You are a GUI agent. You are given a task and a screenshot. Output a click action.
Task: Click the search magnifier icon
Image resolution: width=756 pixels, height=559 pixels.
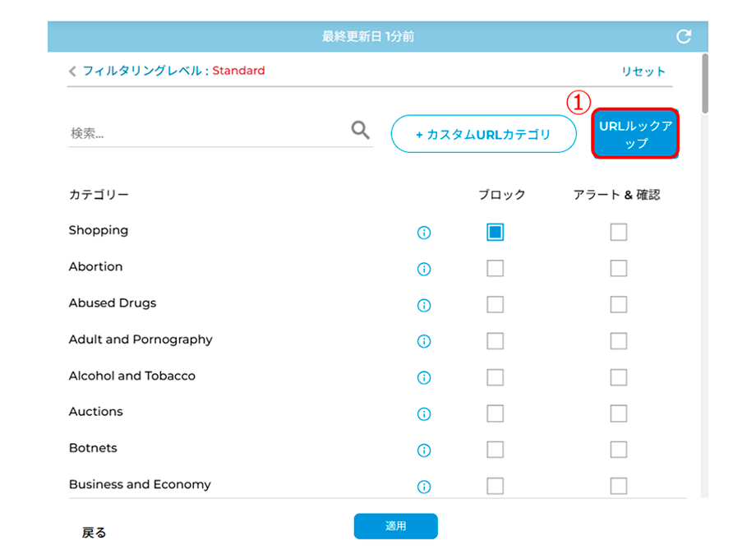coord(360,130)
